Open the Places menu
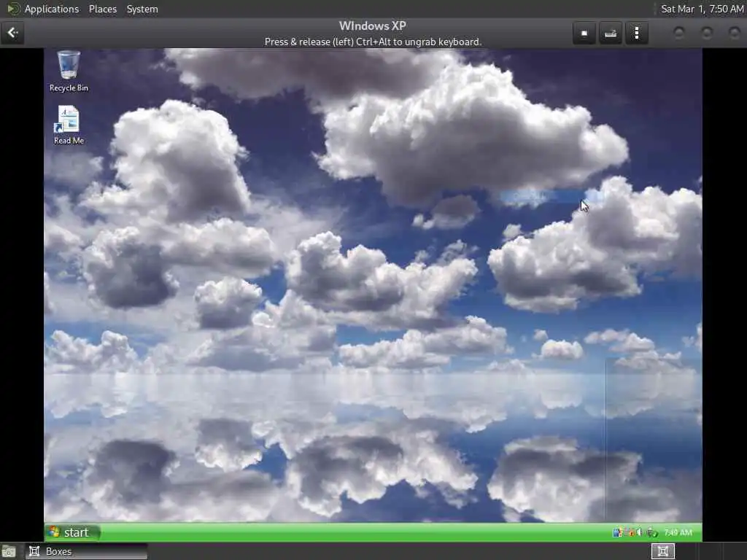This screenshot has width=747, height=560. [x=102, y=9]
